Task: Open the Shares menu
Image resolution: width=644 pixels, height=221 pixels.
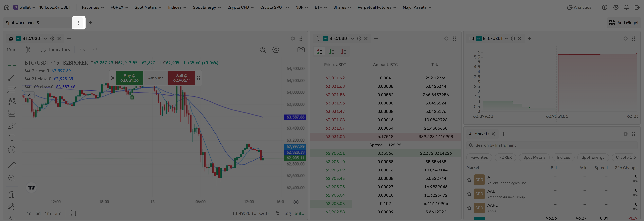Action: [x=342, y=7]
